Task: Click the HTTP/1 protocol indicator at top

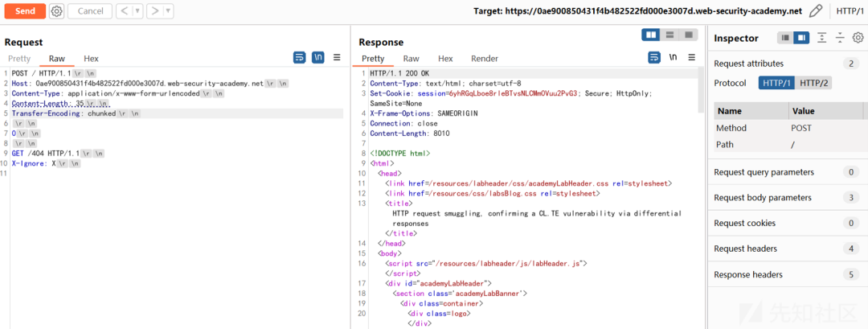Action: [849, 10]
